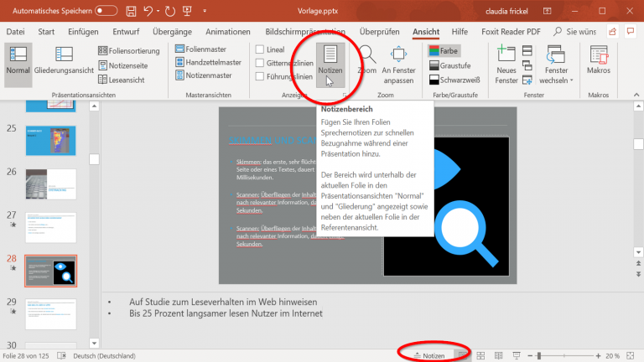Click the save icon in the title bar
The height and width of the screenshot is (362, 644).
[132, 11]
